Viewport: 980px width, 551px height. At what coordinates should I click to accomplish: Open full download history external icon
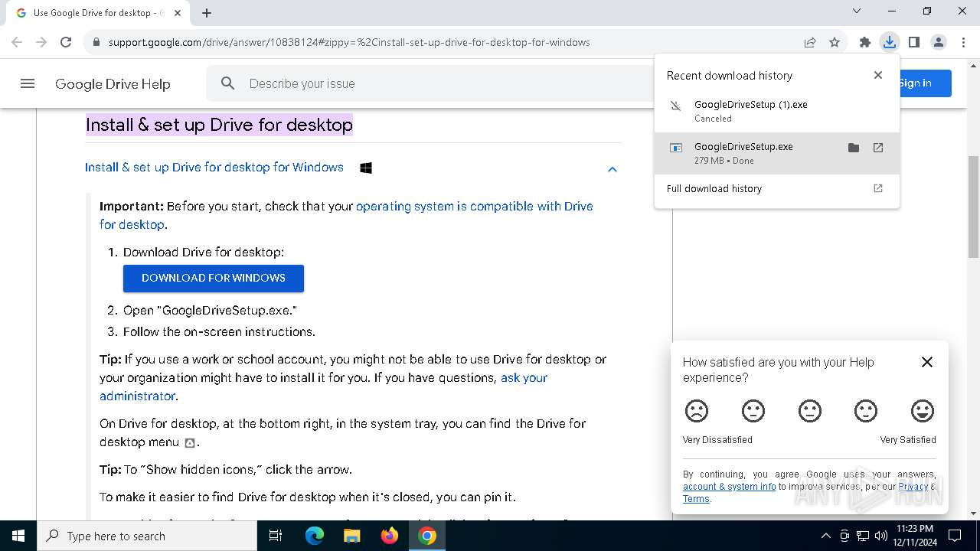click(x=878, y=188)
